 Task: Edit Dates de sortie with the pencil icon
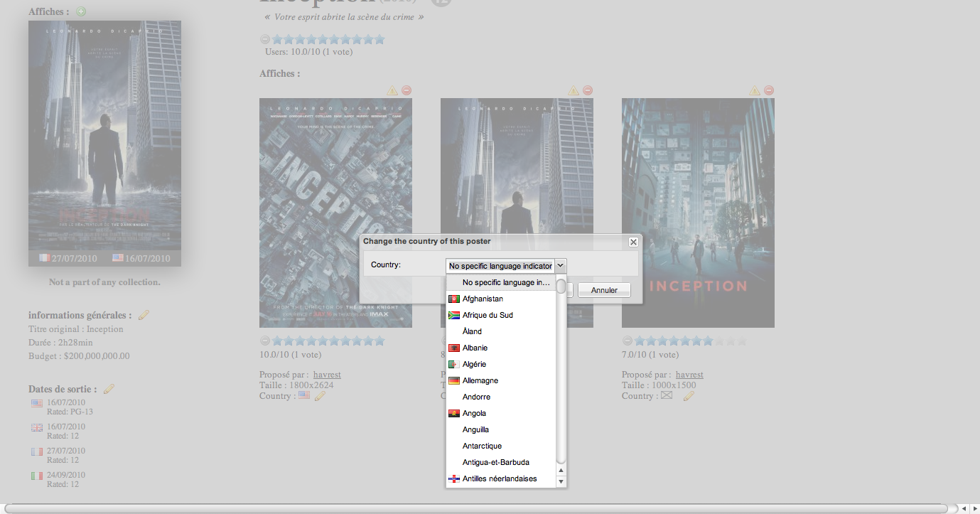tap(109, 389)
